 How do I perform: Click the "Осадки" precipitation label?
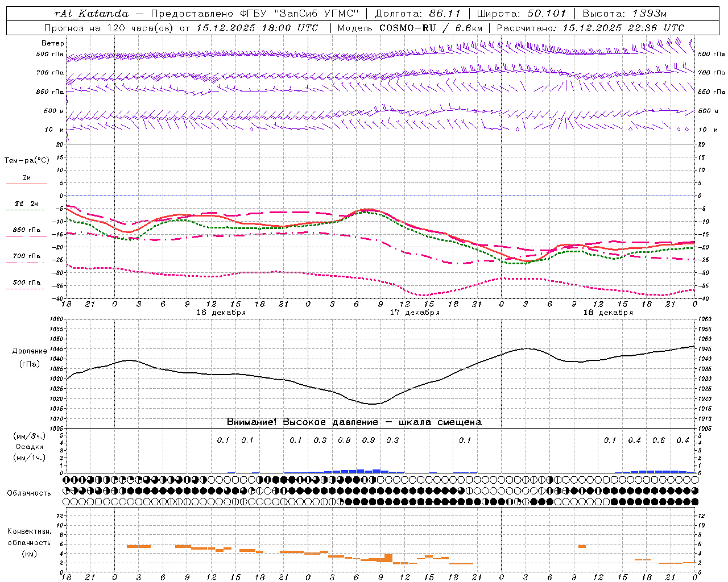pyautogui.click(x=30, y=447)
